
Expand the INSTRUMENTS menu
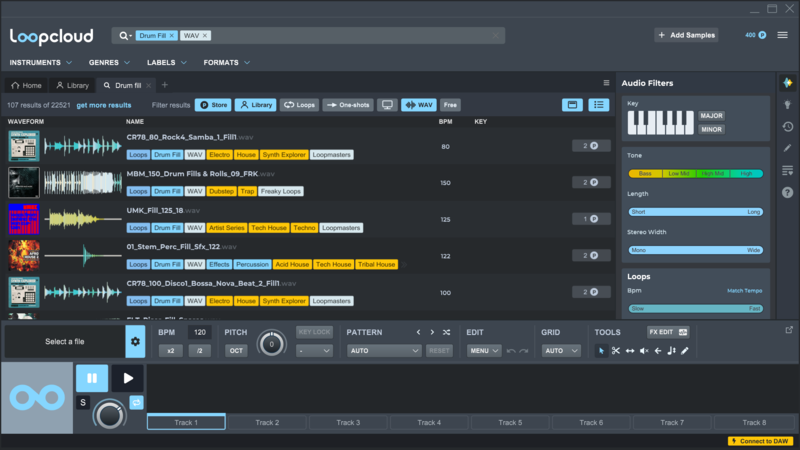point(41,62)
